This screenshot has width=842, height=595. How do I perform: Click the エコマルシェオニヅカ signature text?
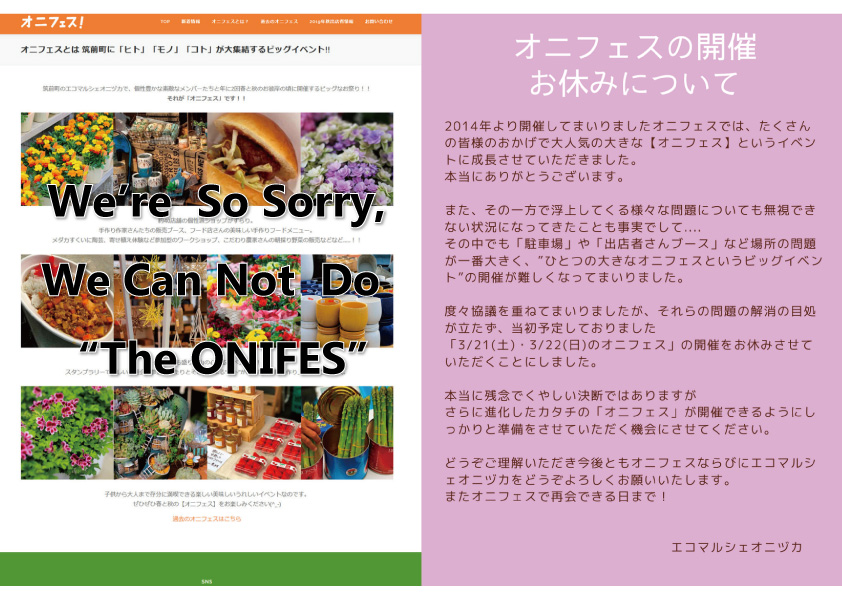coord(736,547)
